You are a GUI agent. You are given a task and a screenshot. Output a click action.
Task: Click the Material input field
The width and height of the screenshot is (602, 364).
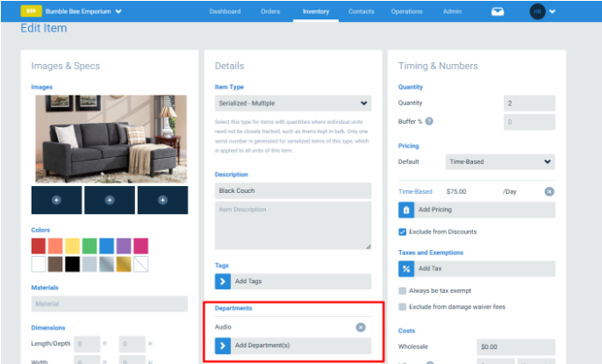(110, 303)
